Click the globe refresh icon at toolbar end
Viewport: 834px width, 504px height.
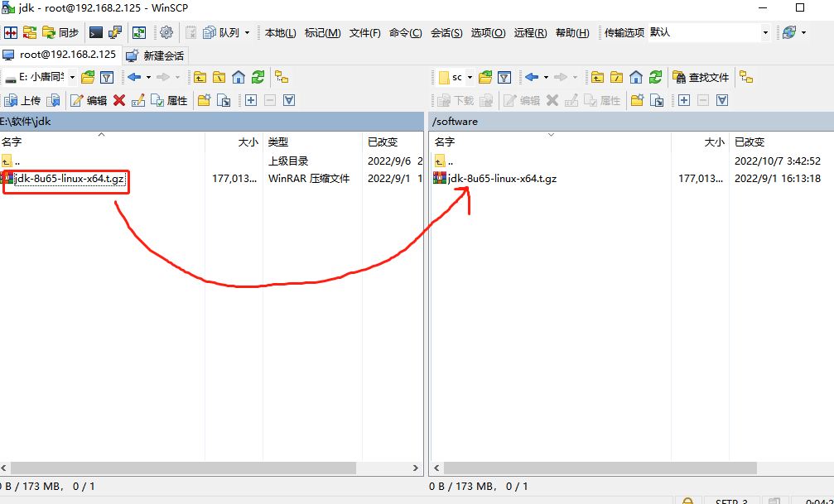789,33
